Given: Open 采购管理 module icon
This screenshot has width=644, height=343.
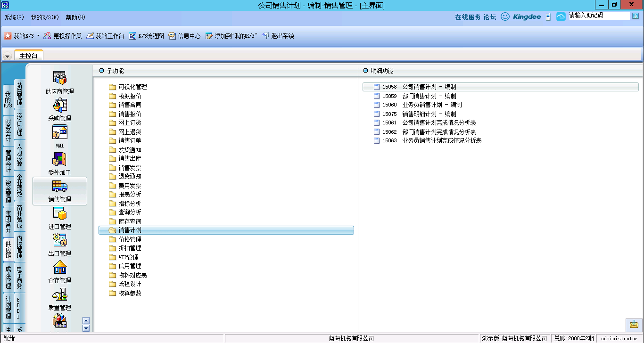Looking at the screenshot, I should point(60,105).
